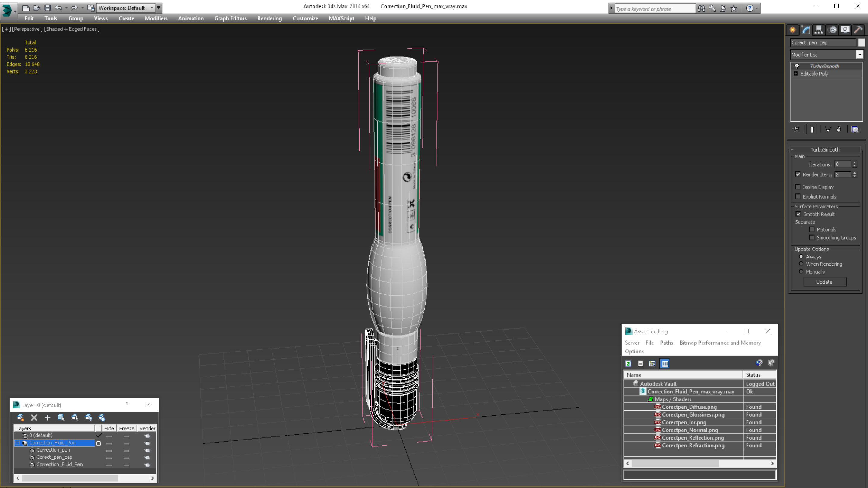Open the Modifiers menu
The height and width of the screenshot is (488, 868).
click(x=156, y=18)
